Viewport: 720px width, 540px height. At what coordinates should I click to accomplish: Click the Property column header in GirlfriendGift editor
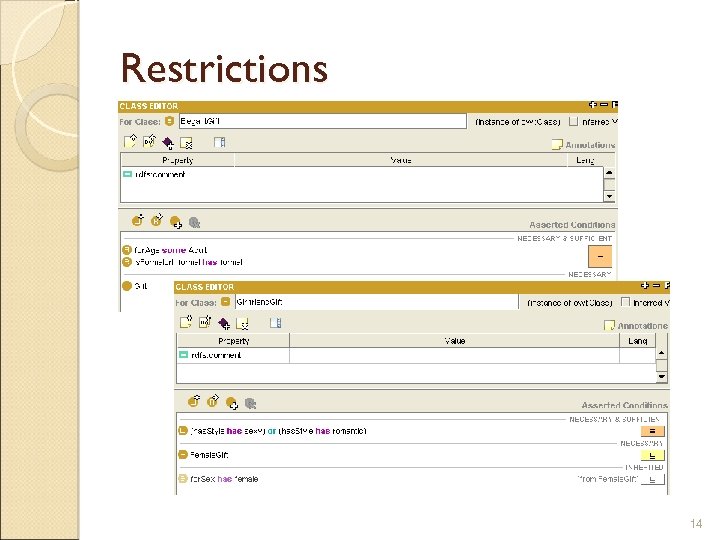233,341
